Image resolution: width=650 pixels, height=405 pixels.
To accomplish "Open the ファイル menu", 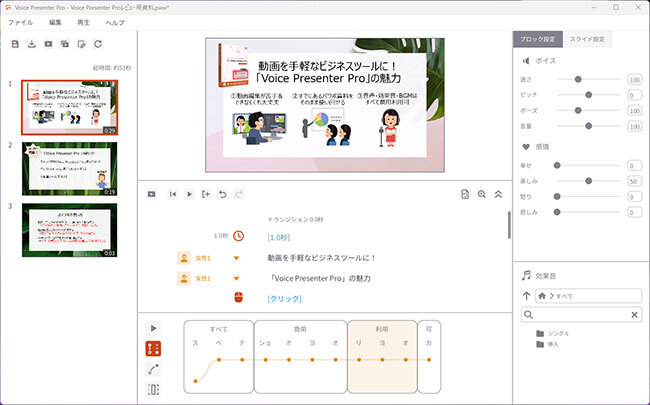I will point(20,21).
